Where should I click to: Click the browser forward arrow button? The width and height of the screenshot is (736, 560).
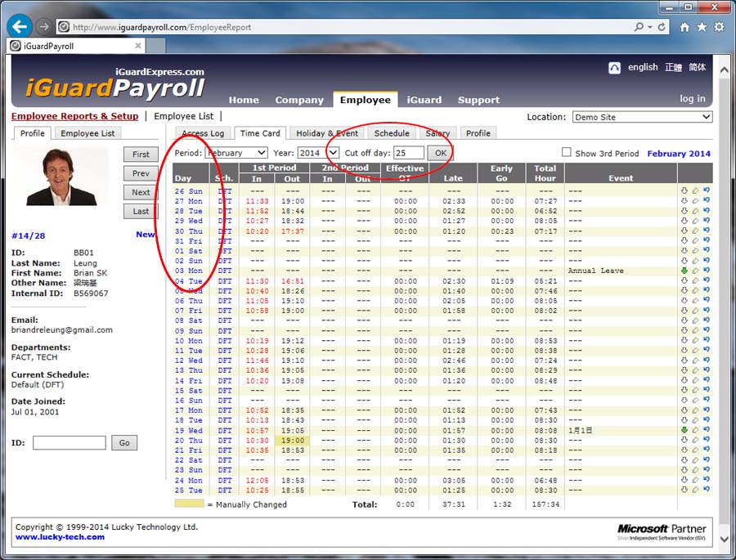click(44, 27)
